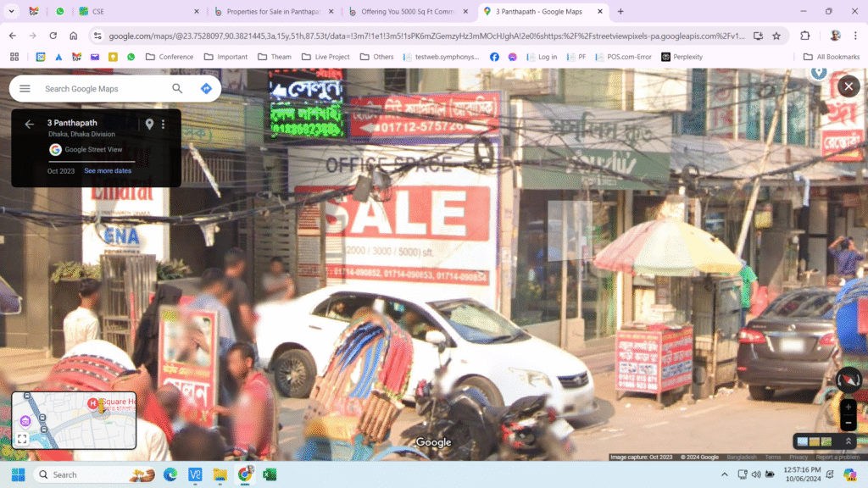
Task: Open the tab search dropdown arrow
Action: pos(11,11)
